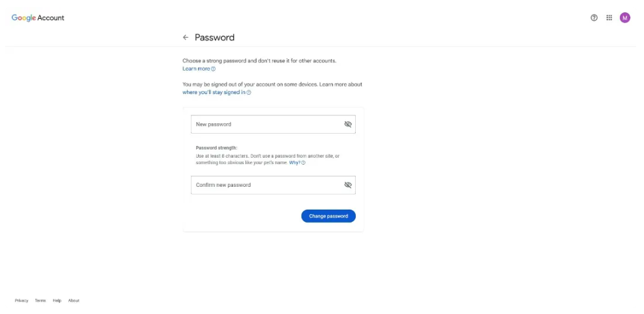
Task: Open the help question mark icon
Action: coord(594,18)
